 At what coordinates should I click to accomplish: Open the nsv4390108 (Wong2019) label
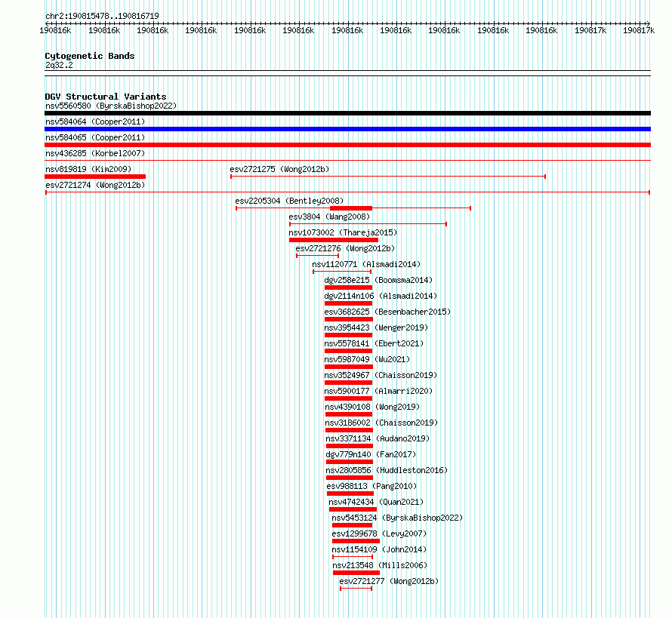click(372, 407)
